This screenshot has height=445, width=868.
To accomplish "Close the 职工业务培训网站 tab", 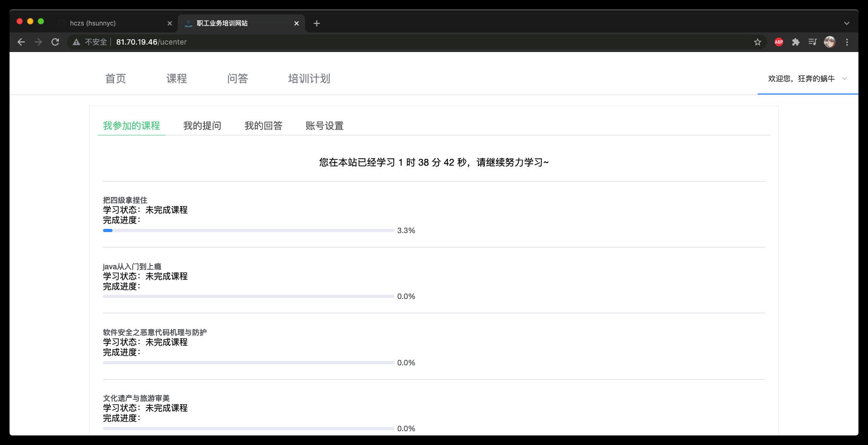I will tap(297, 23).
